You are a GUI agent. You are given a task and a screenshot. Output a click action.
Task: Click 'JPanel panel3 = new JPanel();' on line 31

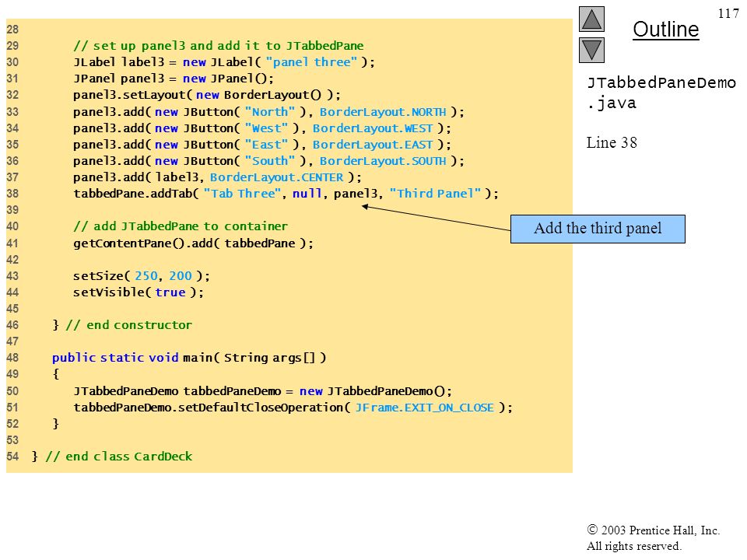(x=174, y=79)
